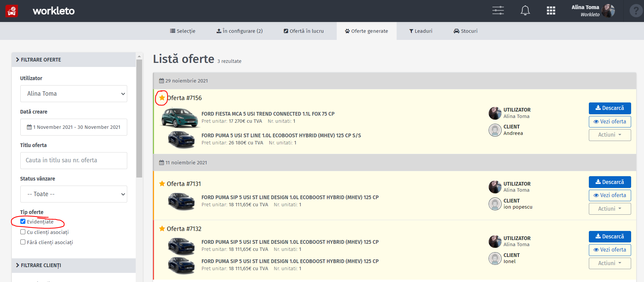Image resolution: width=644 pixels, height=282 pixels.
Task: Toggle star on Oferta #7131
Action: (x=162, y=184)
